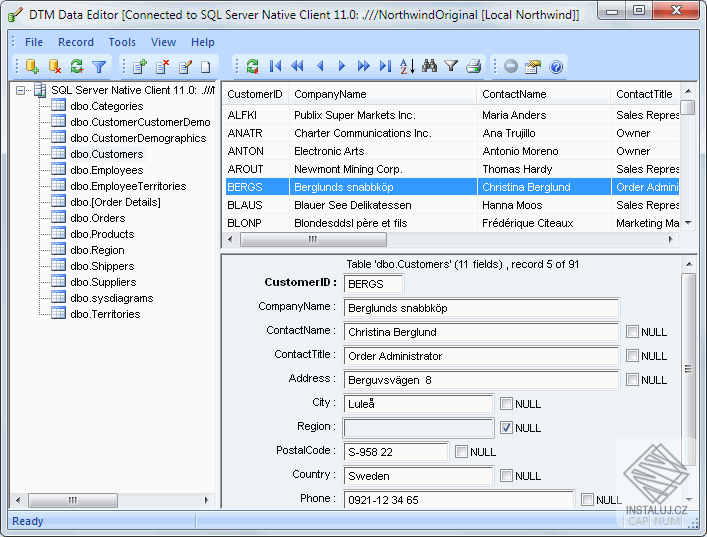Go to the previous record
Image resolution: width=707 pixels, height=537 pixels.
tap(320, 66)
